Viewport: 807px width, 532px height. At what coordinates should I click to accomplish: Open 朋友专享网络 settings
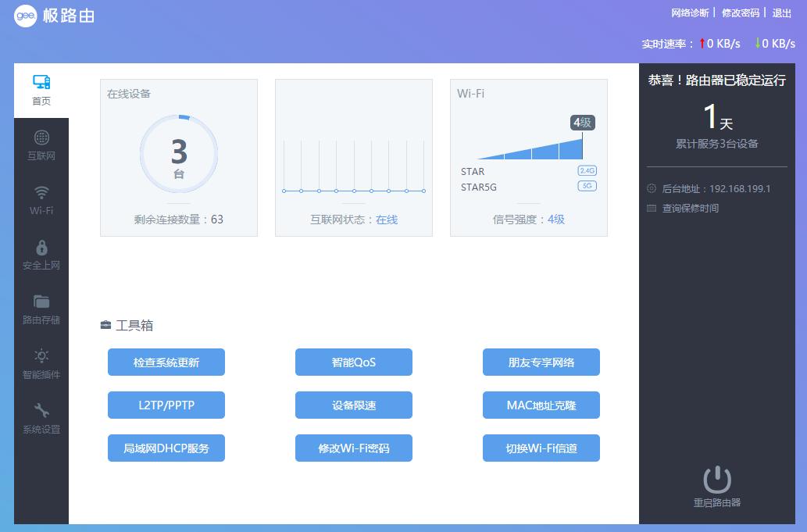click(x=541, y=362)
